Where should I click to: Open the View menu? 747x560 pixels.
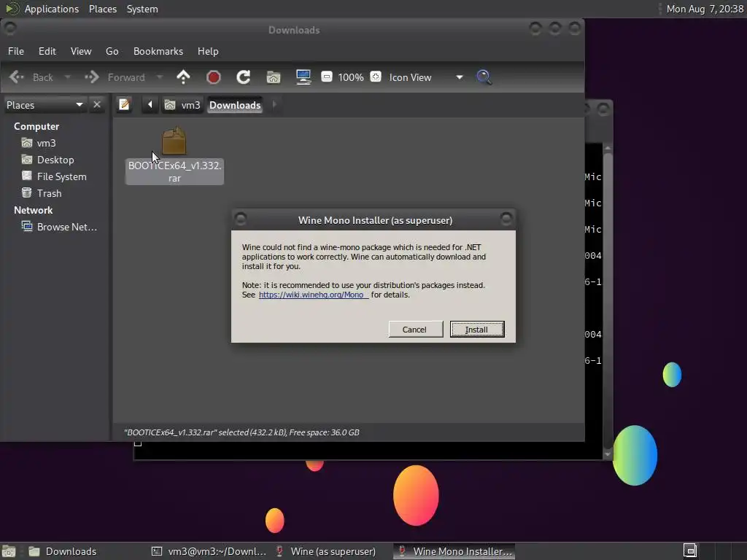[81, 52]
